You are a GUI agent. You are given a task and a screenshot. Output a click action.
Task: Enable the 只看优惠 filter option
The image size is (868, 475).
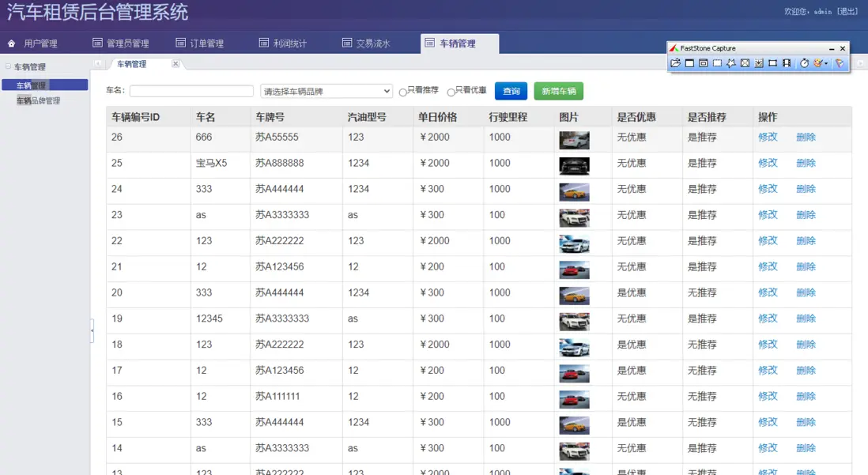tap(451, 91)
